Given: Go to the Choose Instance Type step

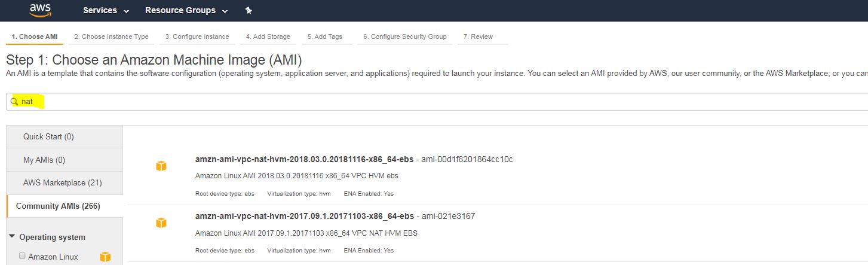Looking at the screenshot, I should pos(111,36).
